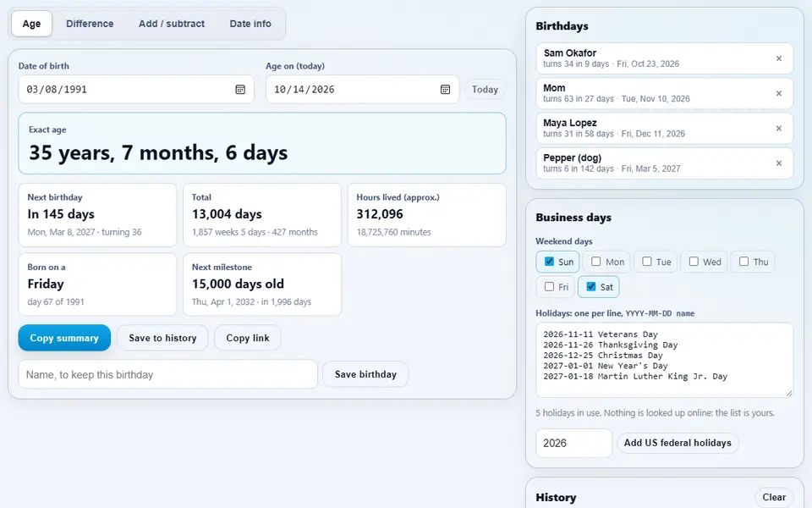Save the result to history
Image resolution: width=812 pixels, height=508 pixels.
pos(162,338)
